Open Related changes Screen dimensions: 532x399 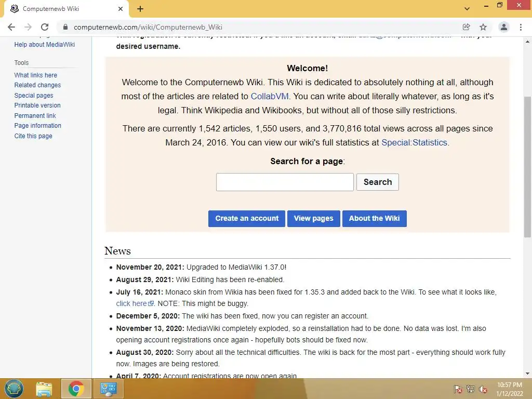coord(37,85)
